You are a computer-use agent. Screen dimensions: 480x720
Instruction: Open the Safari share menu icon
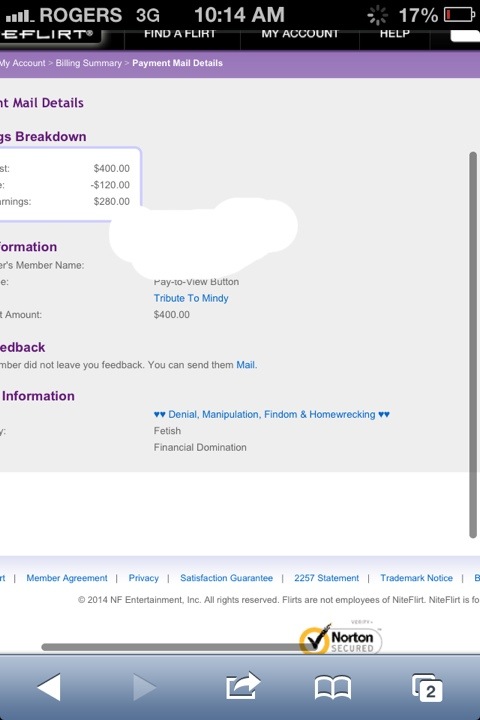(x=243, y=686)
